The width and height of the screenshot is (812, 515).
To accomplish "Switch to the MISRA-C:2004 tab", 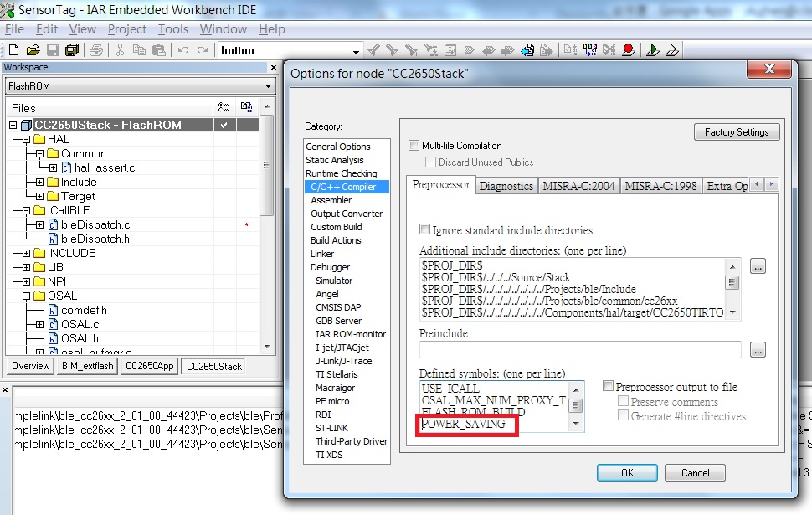I will [578, 186].
